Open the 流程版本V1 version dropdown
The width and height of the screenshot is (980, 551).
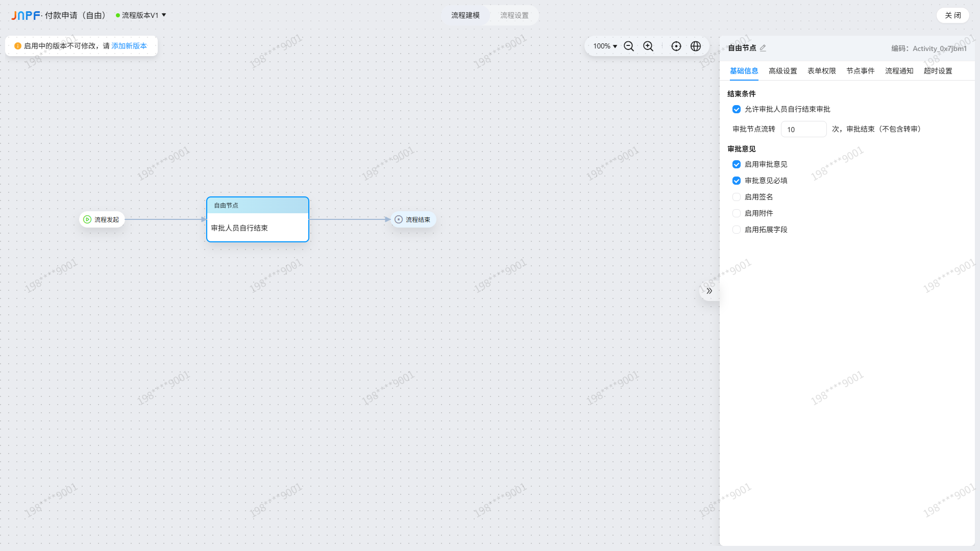coord(141,15)
